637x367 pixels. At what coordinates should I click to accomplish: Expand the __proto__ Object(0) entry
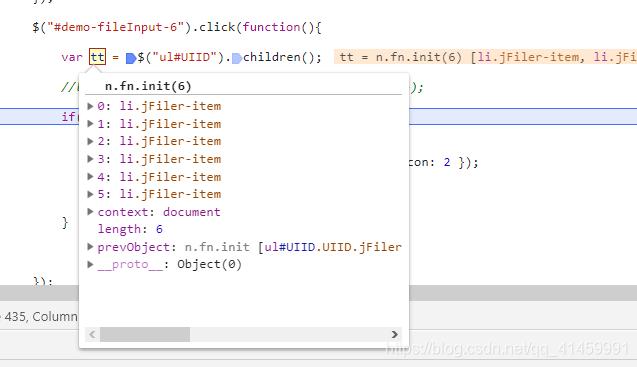tap(90, 264)
